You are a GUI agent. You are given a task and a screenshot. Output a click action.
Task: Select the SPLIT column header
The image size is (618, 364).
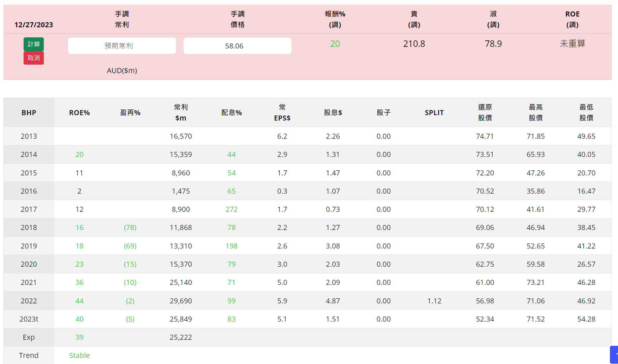pos(434,113)
